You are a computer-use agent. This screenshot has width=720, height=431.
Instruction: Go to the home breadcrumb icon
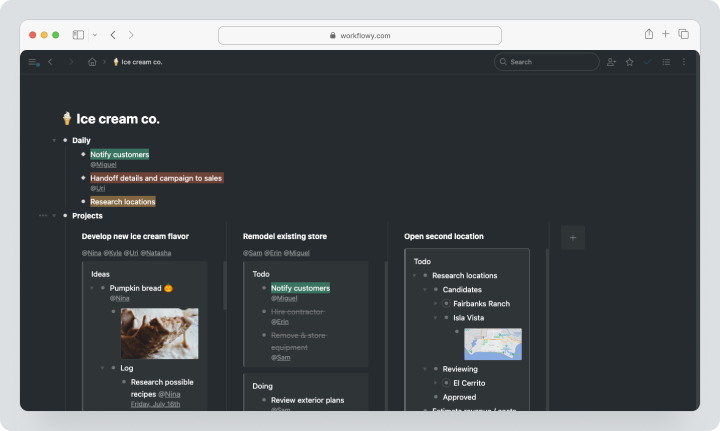92,62
